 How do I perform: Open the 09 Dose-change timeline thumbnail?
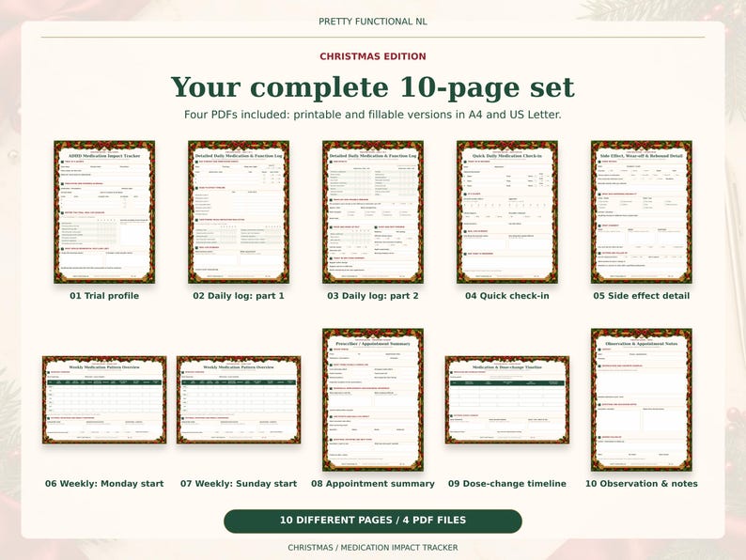[x=507, y=399]
